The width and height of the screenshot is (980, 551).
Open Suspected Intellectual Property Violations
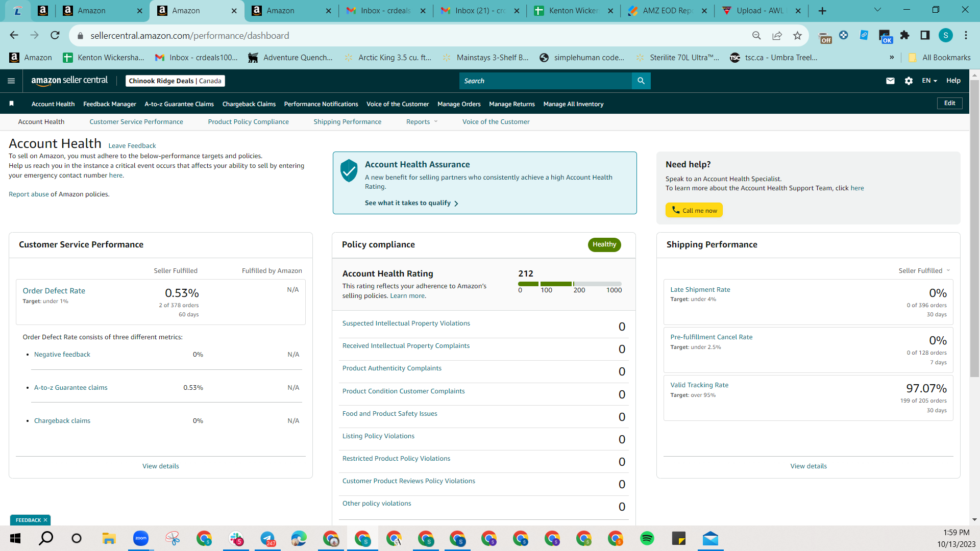(x=406, y=323)
